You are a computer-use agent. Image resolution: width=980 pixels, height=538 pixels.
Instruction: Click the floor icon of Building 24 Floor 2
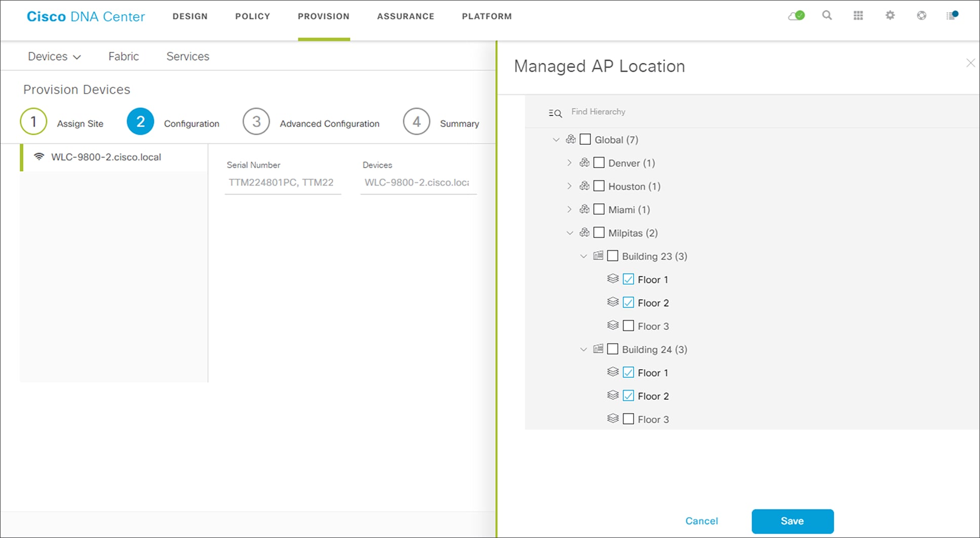613,395
